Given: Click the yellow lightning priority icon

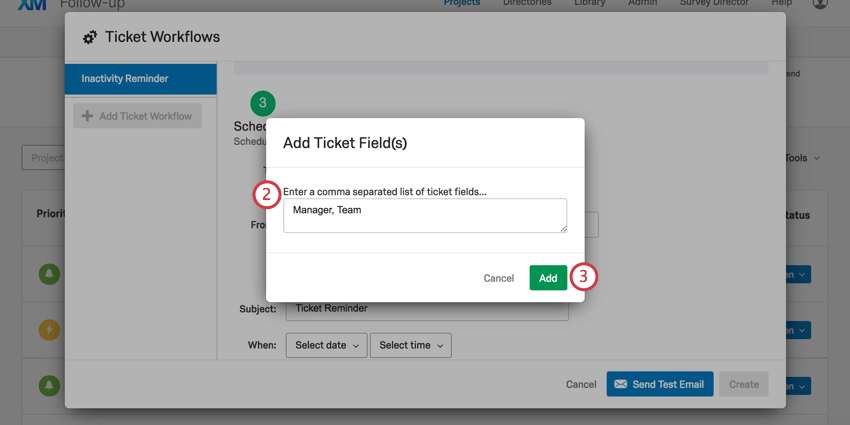Looking at the screenshot, I should (49, 329).
